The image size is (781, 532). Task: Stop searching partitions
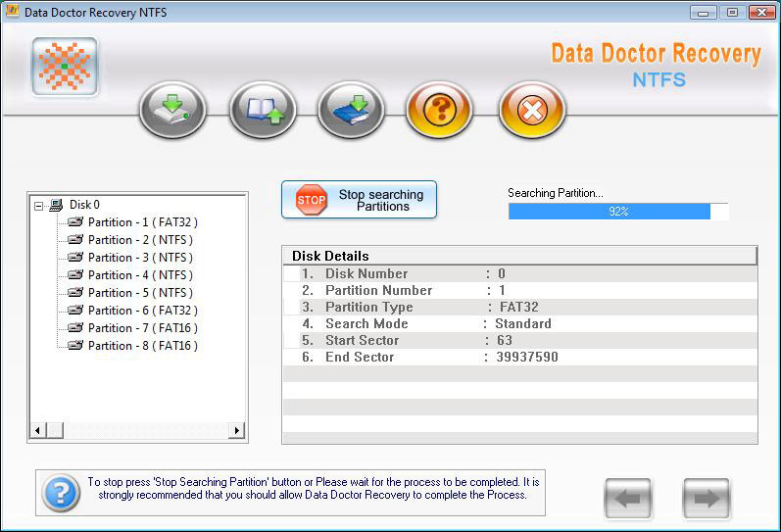359,200
